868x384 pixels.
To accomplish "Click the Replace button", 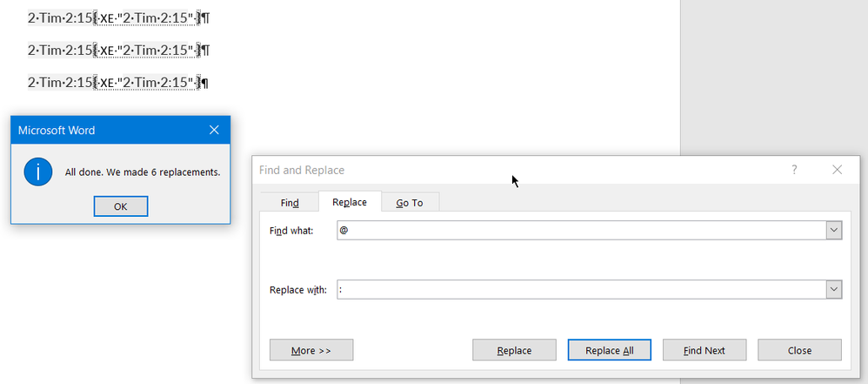I will point(514,350).
